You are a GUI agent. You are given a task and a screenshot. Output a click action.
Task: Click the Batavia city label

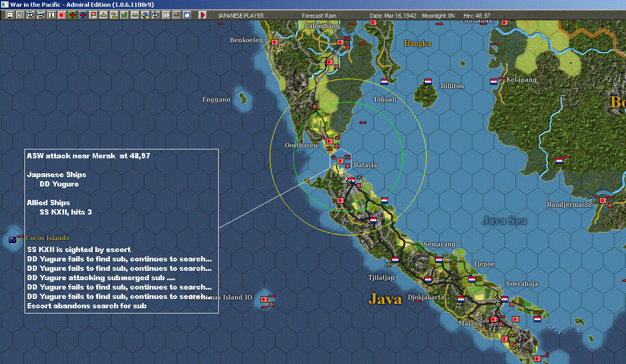[x=365, y=165]
